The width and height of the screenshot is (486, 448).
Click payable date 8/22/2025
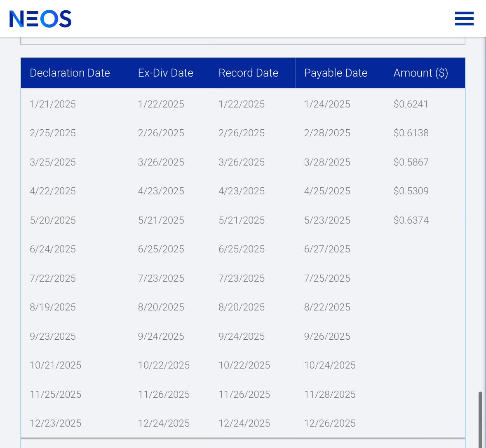[327, 307]
